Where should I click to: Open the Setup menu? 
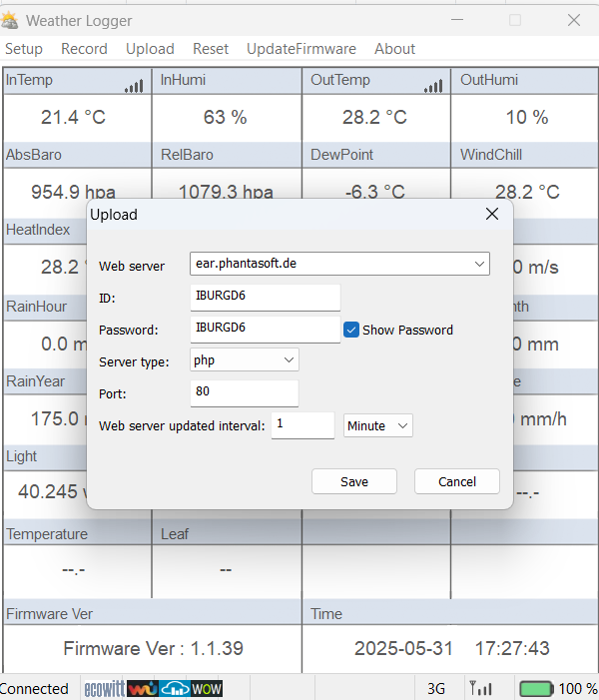click(24, 49)
